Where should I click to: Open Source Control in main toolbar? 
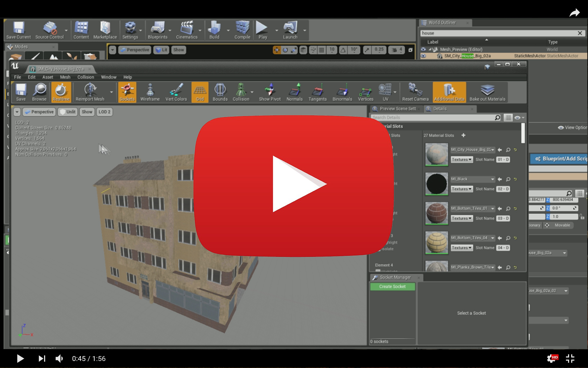(x=49, y=30)
